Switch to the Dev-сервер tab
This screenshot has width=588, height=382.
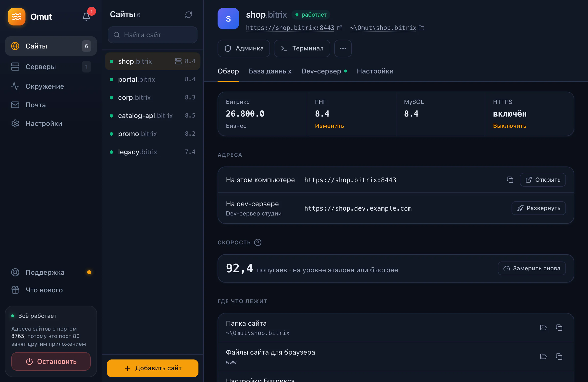(x=324, y=71)
